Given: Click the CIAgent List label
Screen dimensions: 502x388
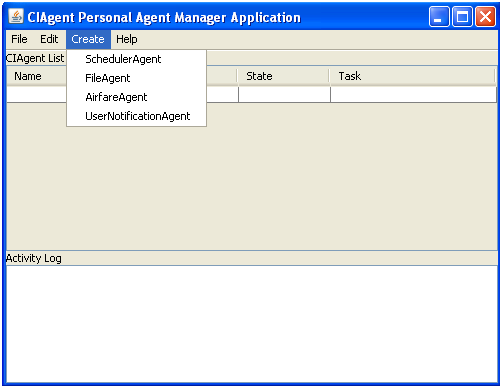Looking at the screenshot, I should [35, 58].
